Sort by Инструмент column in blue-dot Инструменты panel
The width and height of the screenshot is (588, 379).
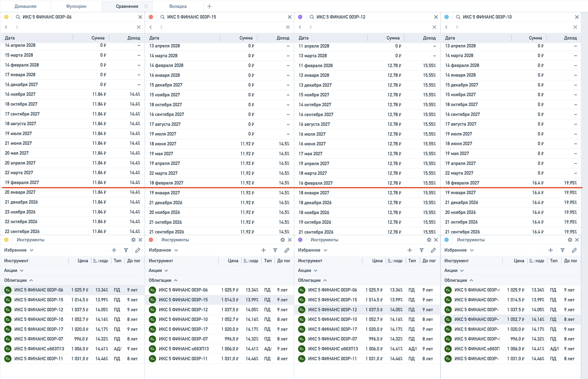pos(456,261)
